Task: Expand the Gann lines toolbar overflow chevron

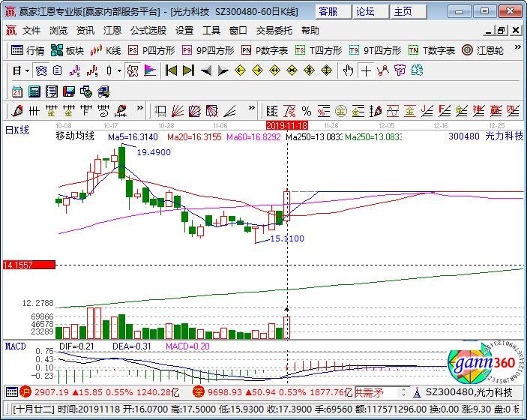Action: 251,108
